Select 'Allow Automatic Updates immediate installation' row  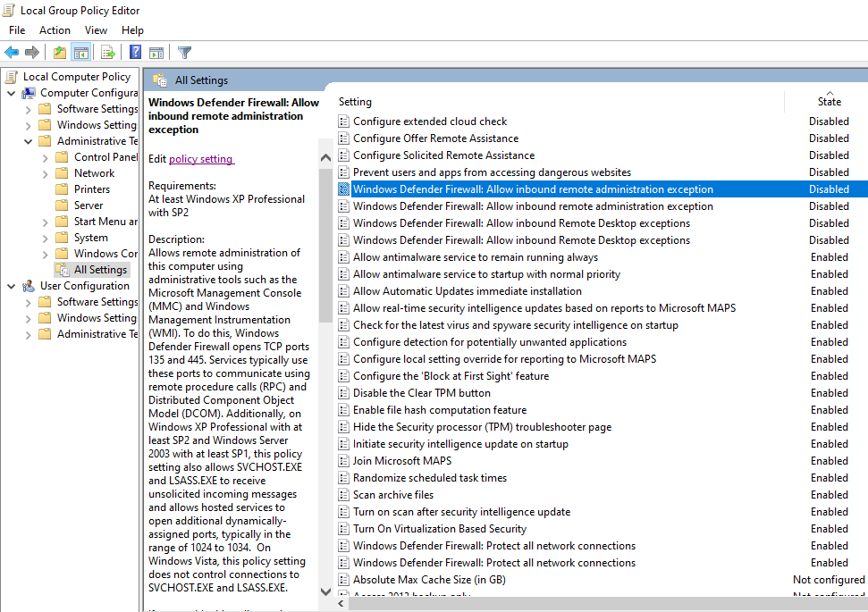point(602,291)
